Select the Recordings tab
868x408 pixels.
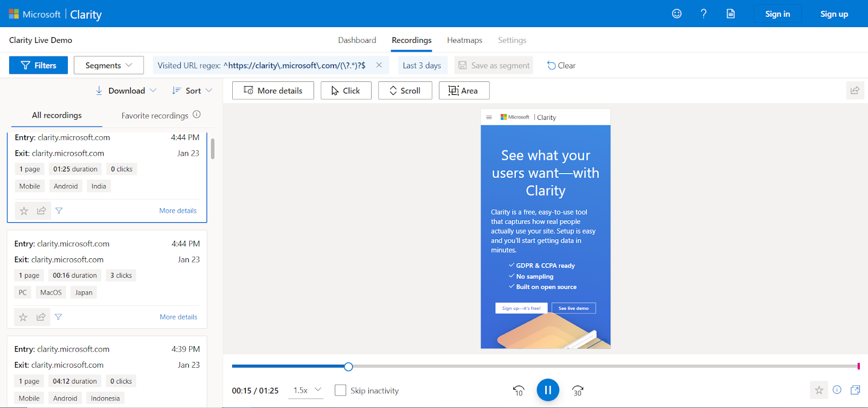pyautogui.click(x=412, y=40)
